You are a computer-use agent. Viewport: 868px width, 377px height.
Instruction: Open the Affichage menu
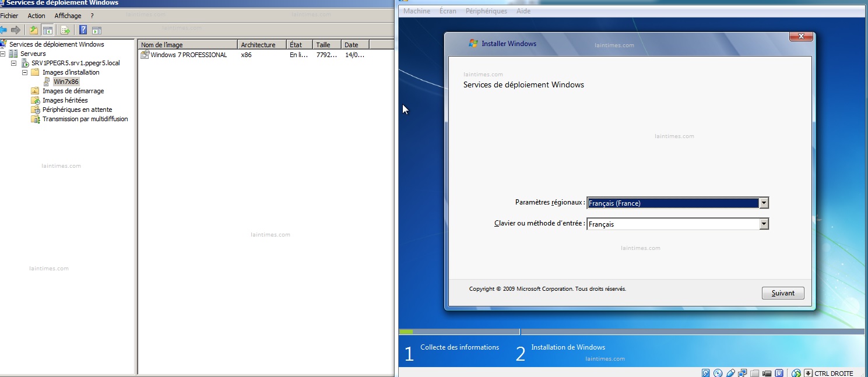click(68, 16)
